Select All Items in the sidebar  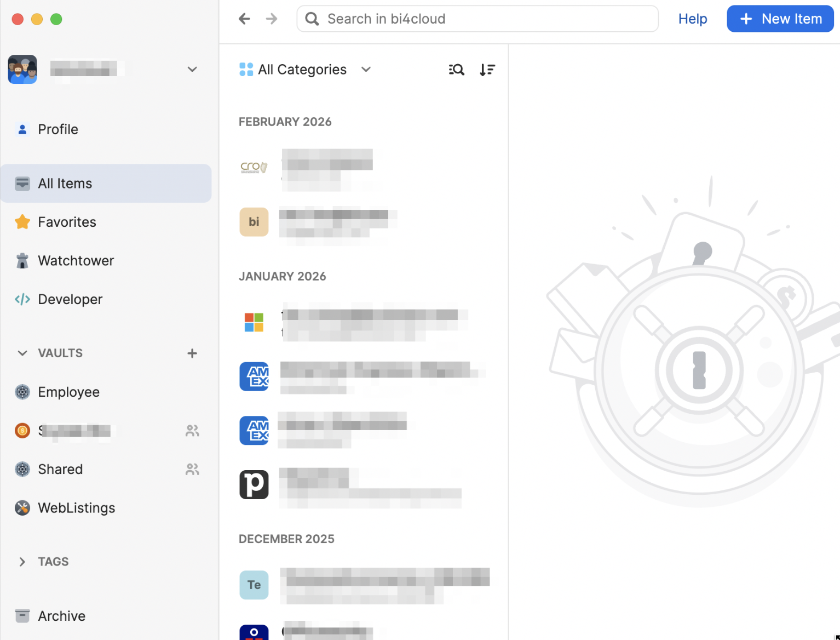point(106,184)
